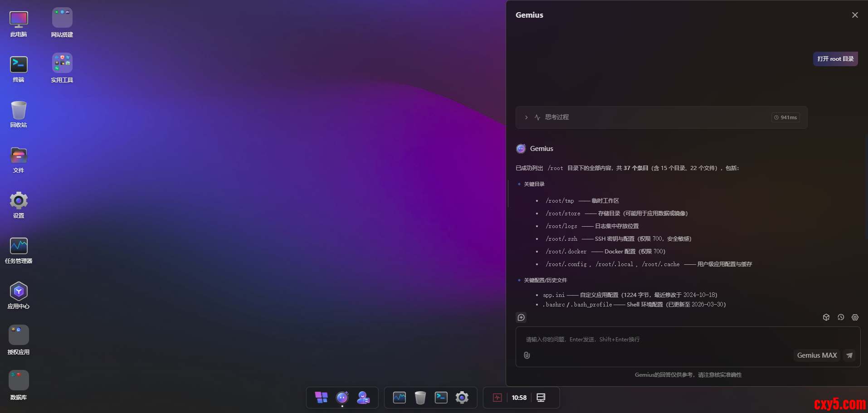
Task: Open Gemius assistant from the dock
Action: [342, 398]
